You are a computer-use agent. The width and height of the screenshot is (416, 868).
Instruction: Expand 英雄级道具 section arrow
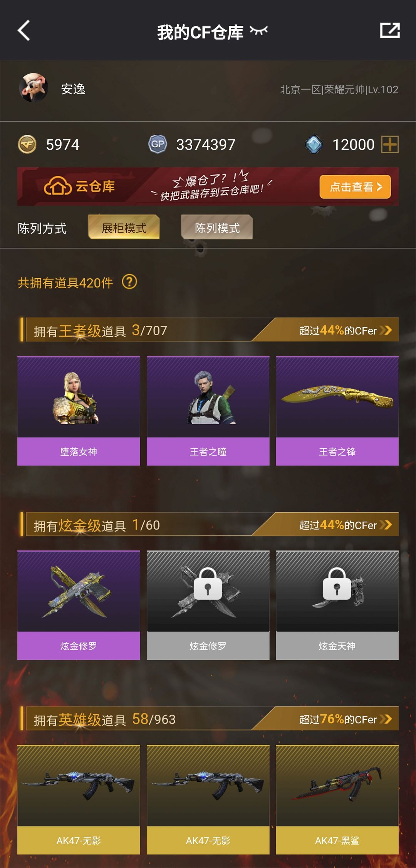pos(386,719)
